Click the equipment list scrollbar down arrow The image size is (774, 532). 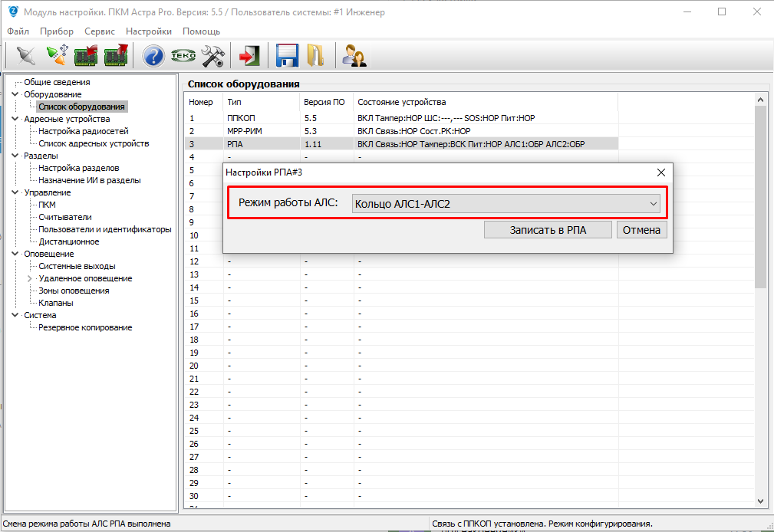(760, 501)
